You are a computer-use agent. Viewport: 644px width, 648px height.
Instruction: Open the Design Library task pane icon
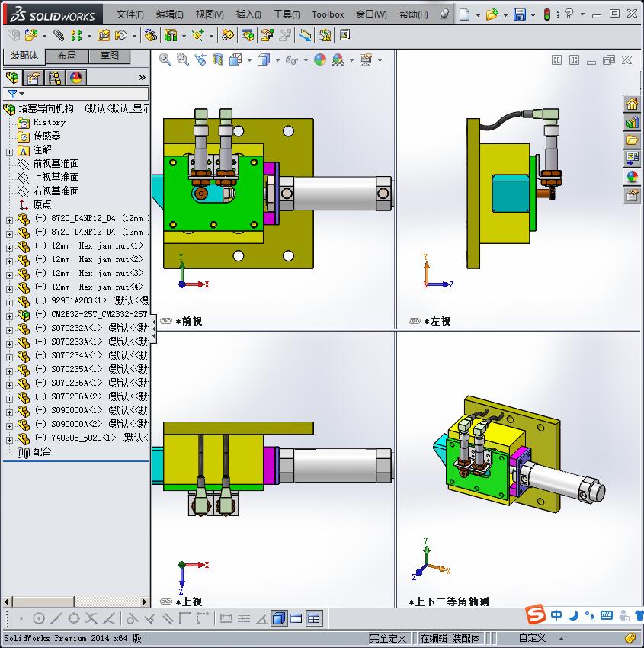point(632,122)
